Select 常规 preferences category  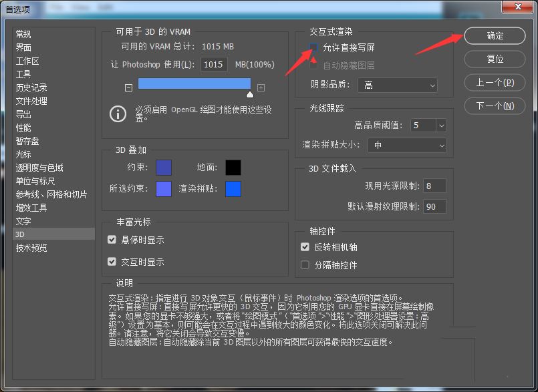(23, 34)
